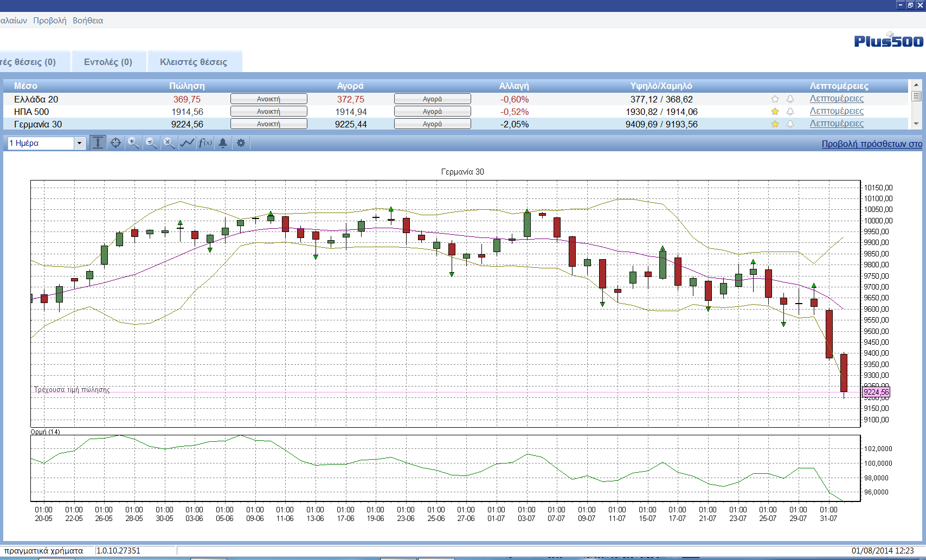Click the current price label 9224,56
This screenshot has width=926, height=560.
tap(876, 392)
